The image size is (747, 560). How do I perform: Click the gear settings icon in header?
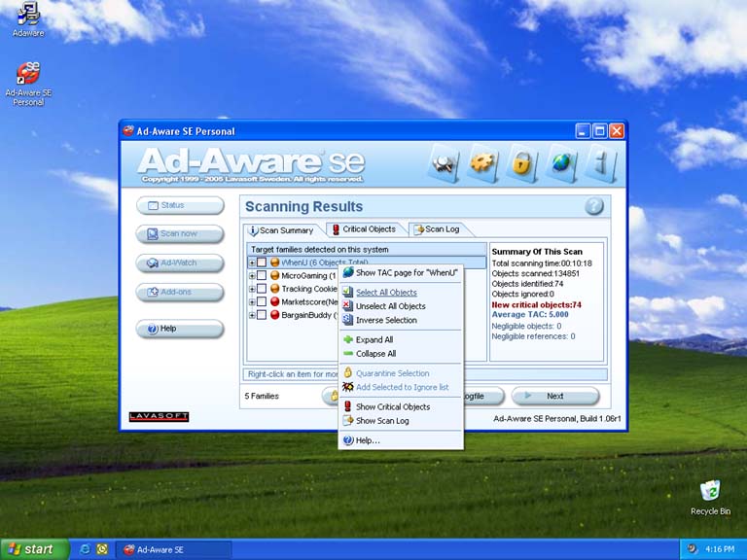[483, 163]
